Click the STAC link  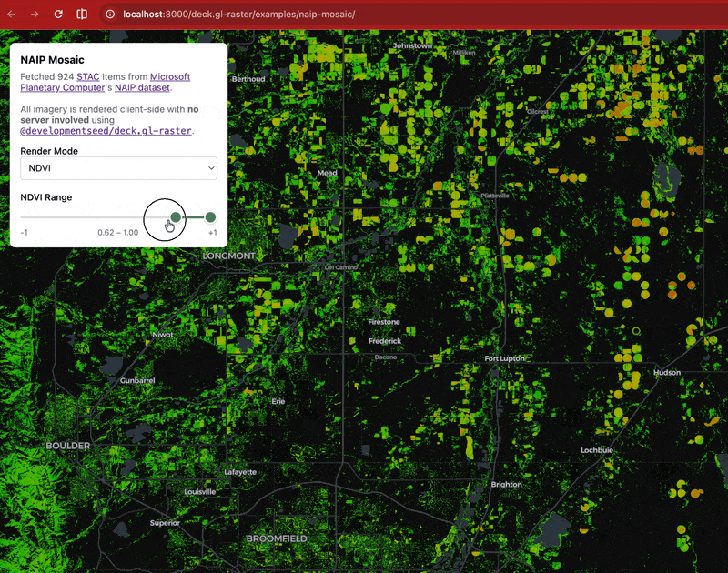(x=87, y=77)
